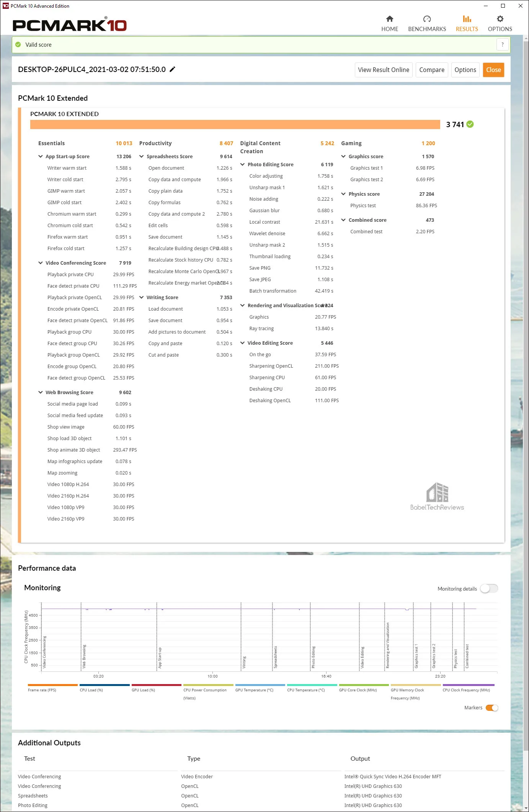Collapse the Video Editing Score group
Screen dimensions: 529x812
pyautogui.click(x=243, y=343)
